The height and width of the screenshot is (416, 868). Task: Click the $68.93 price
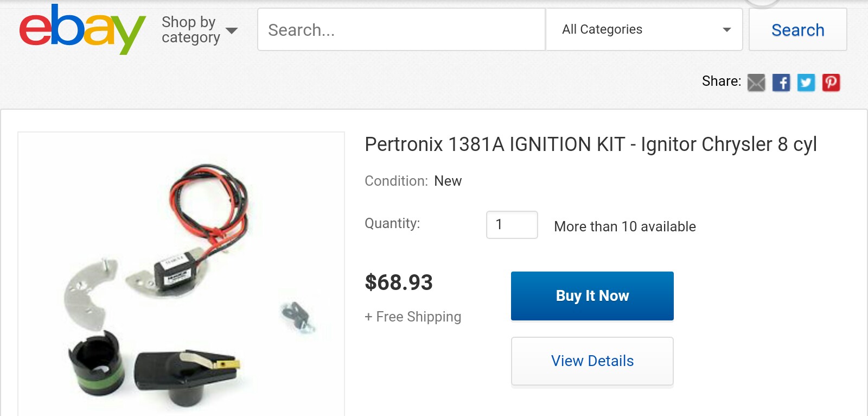(399, 282)
